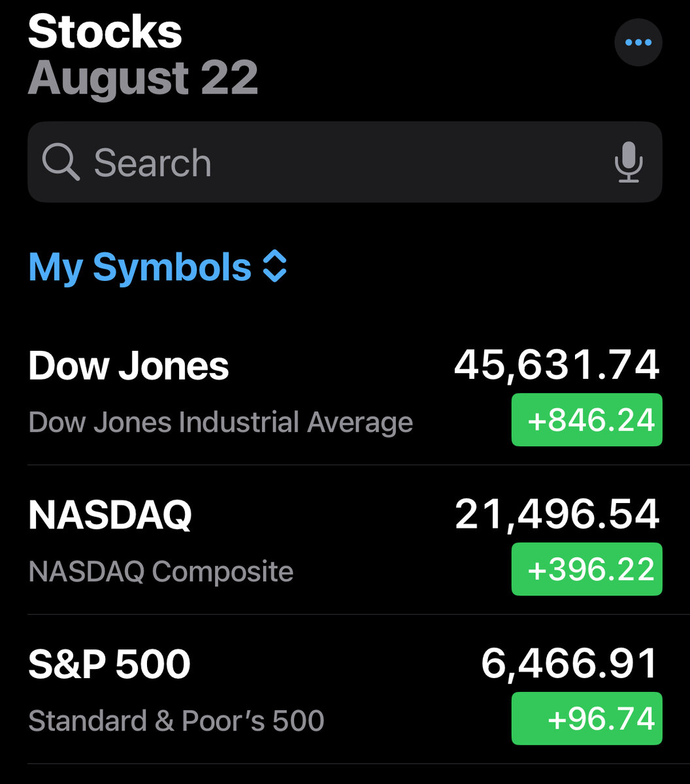Tap the August 22 date heading

143,78
